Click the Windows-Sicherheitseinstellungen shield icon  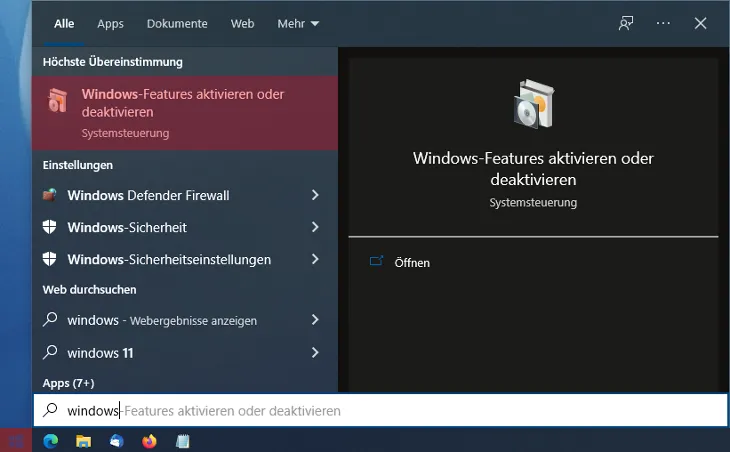49,259
